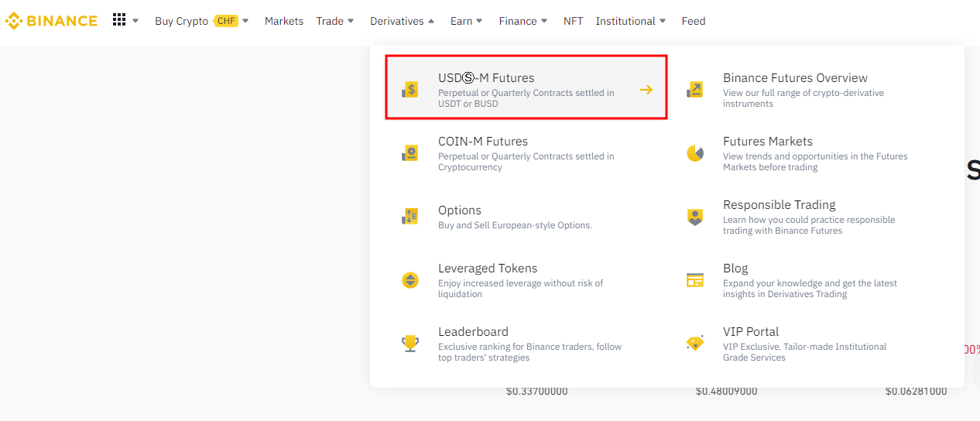Open the NFT page

[574, 21]
